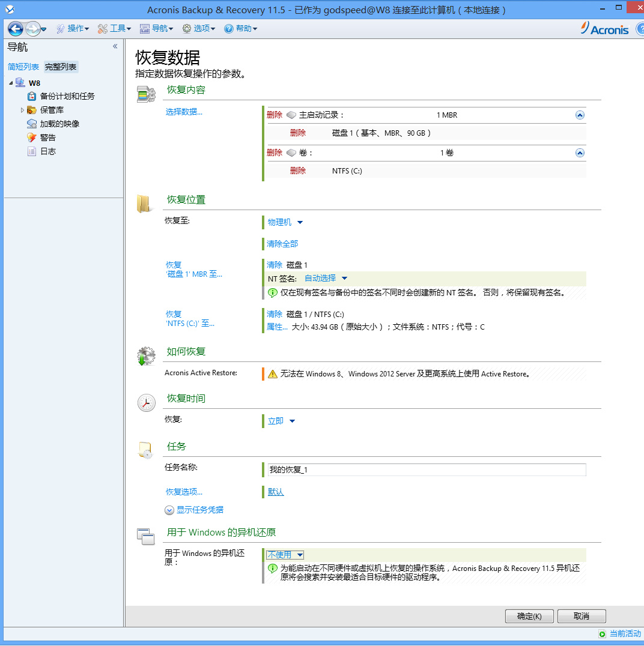The width and height of the screenshot is (644, 646).
Task: Collapse the 导航 panel with double chevron
Action: pyautogui.click(x=115, y=46)
